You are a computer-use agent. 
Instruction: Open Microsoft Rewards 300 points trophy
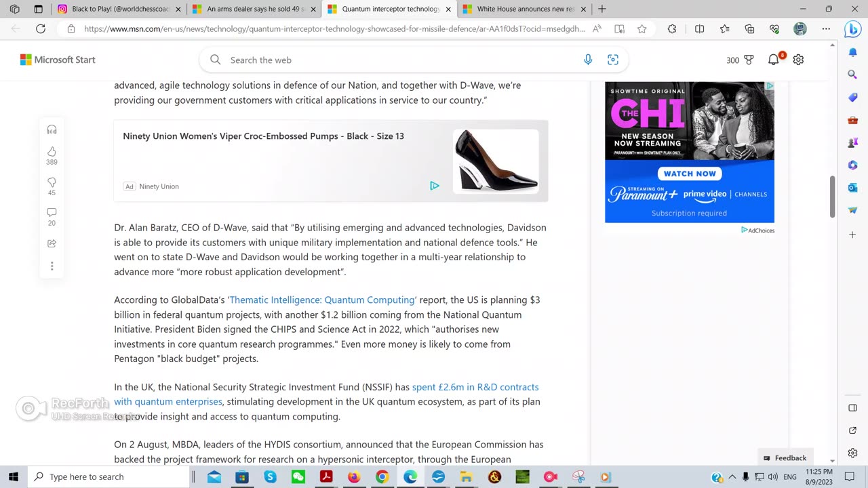(740, 60)
